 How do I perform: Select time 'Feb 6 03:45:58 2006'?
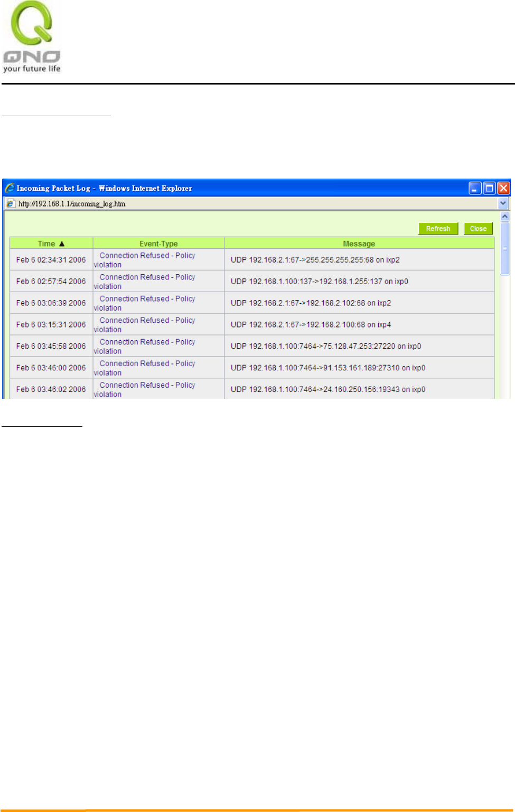[51, 347]
